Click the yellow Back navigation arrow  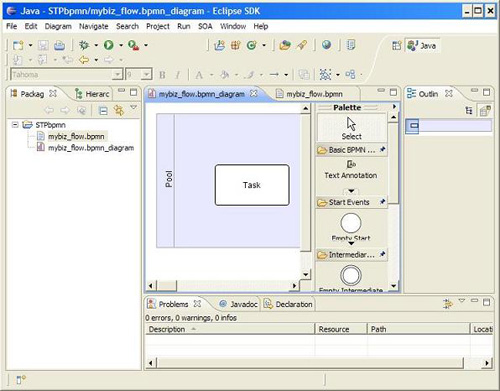[x=84, y=60]
